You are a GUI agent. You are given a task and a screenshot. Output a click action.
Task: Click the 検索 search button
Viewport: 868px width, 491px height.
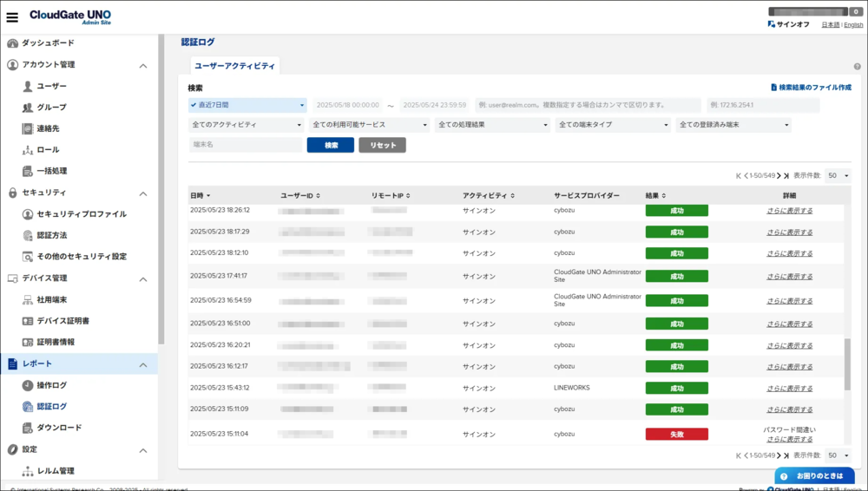coord(331,145)
